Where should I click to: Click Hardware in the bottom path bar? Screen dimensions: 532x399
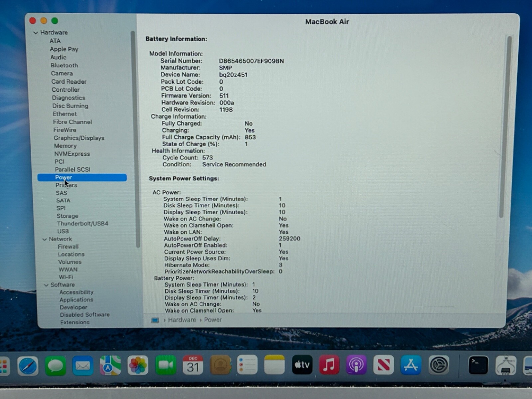coord(182,320)
